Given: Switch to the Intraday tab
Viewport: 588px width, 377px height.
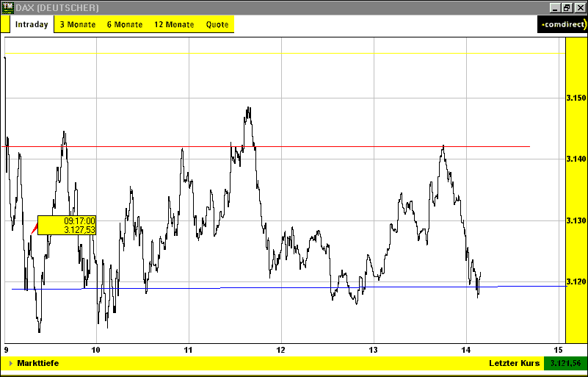Looking at the screenshot, I should [32, 24].
